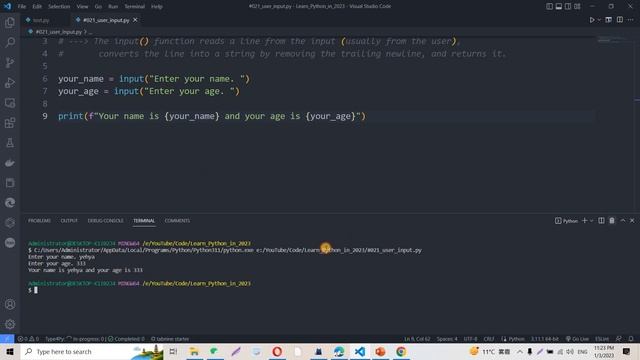Switch to the Debug Console tab

click(x=105, y=220)
